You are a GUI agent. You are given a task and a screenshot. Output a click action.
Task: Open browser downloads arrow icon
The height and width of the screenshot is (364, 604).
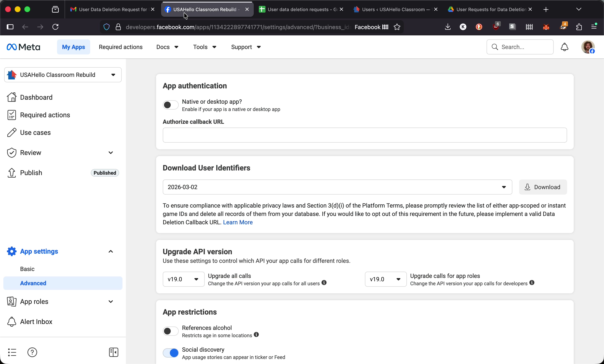448,27
